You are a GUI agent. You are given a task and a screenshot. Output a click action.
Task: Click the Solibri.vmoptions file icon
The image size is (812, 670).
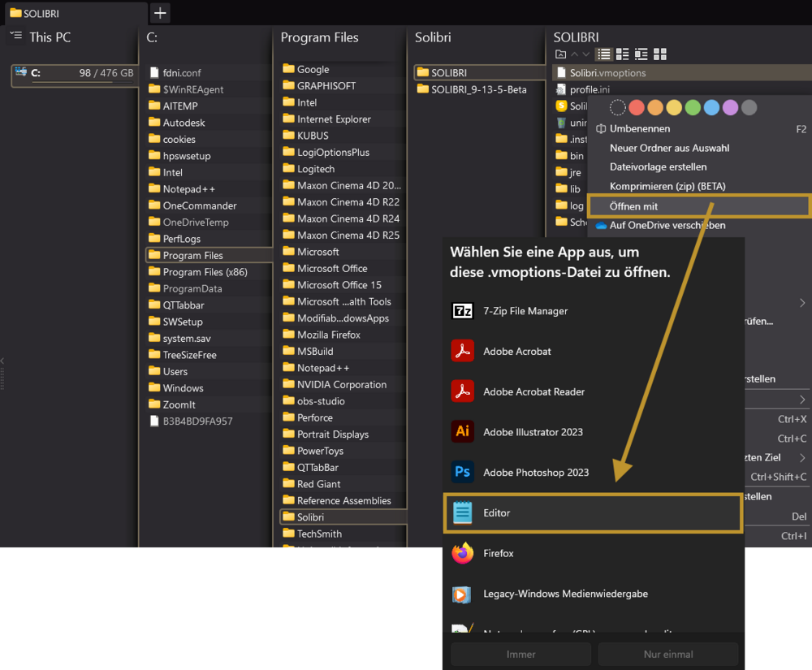[x=561, y=72]
